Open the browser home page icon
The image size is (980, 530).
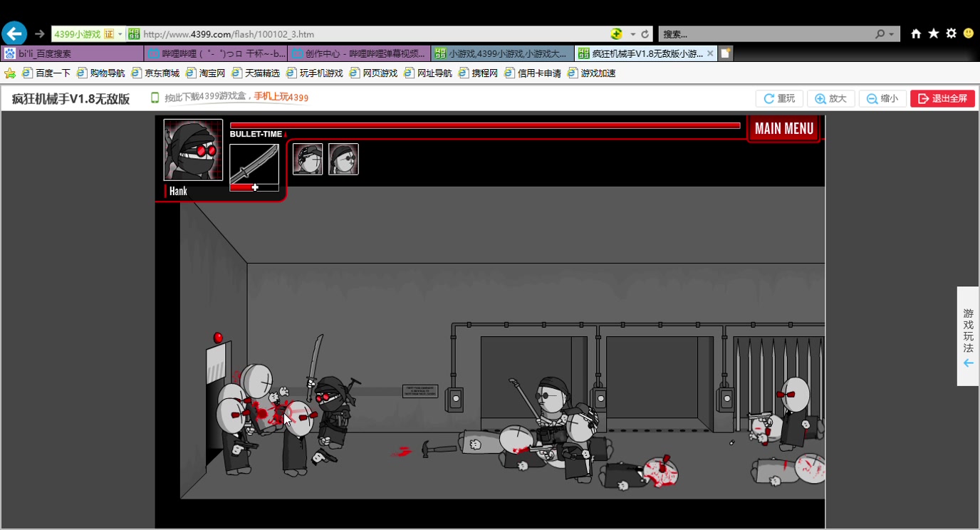(x=916, y=33)
